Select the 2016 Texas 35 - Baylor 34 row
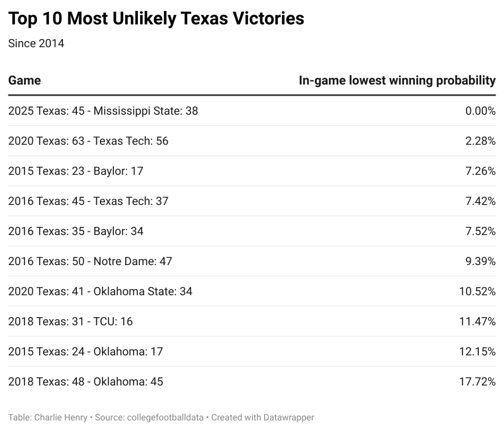 point(76,231)
